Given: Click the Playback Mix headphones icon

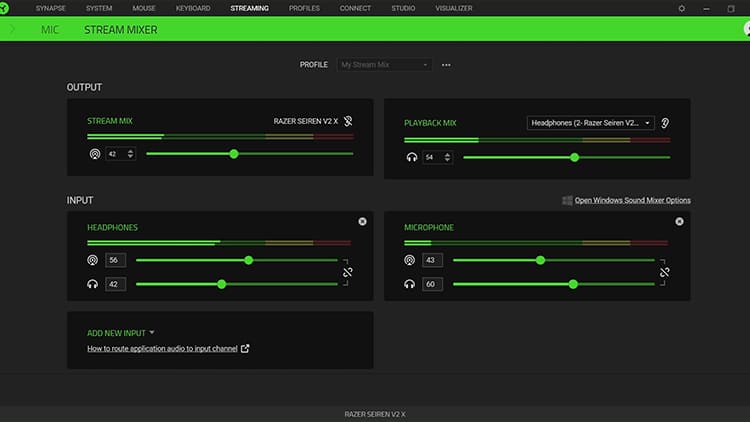Looking at the screenshot, I should point(411,157).
